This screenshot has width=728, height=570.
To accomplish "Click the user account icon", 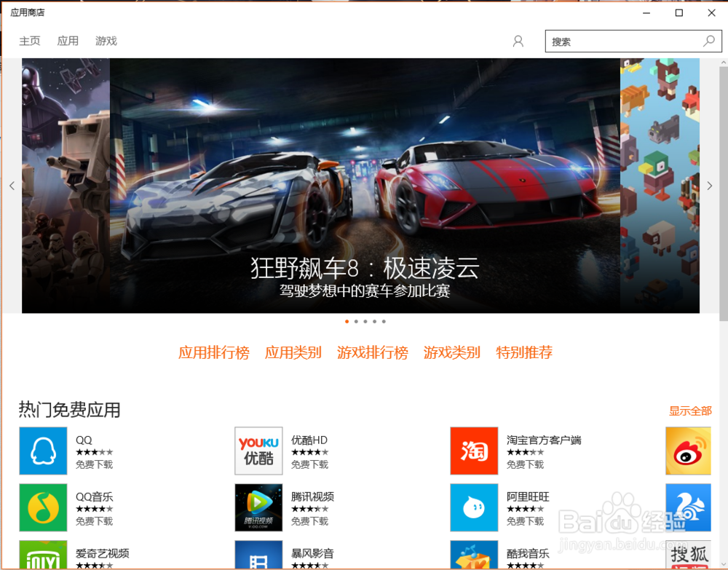I will click(x=518, y=41).
